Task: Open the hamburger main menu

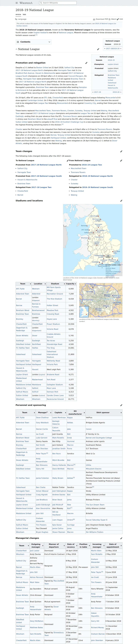Action: click(17, 3)
